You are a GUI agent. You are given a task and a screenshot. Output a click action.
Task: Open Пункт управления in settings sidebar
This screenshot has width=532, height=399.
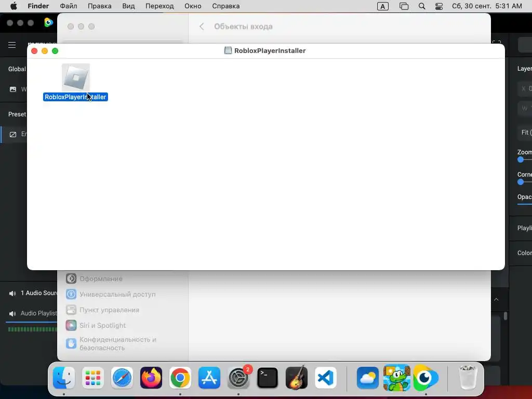[102, 310]
